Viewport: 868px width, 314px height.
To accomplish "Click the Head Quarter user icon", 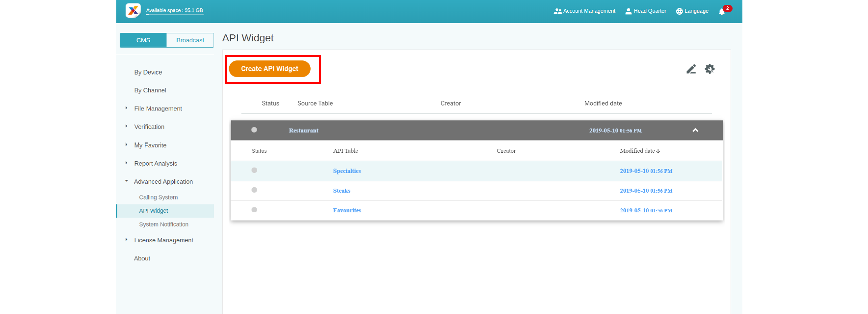I will coord(628,11).
